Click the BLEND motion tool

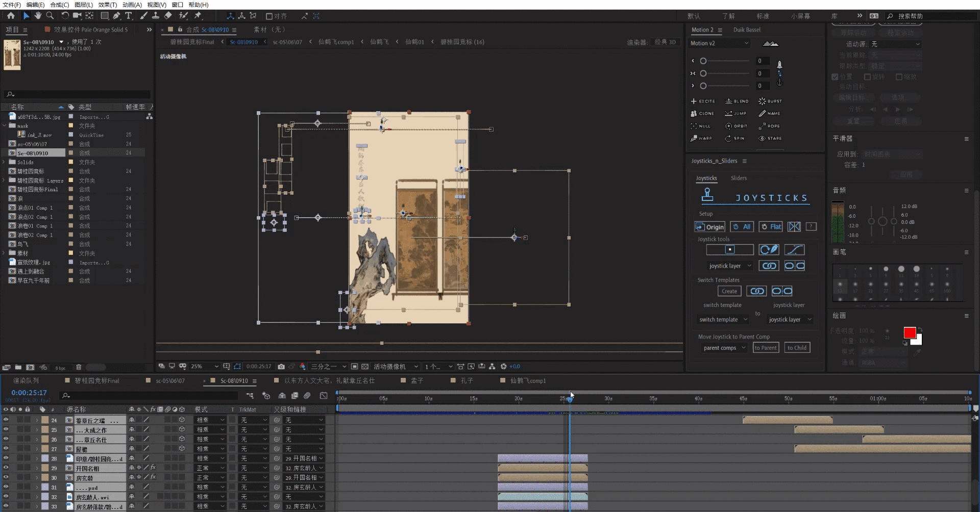click(x=737, y=101)
